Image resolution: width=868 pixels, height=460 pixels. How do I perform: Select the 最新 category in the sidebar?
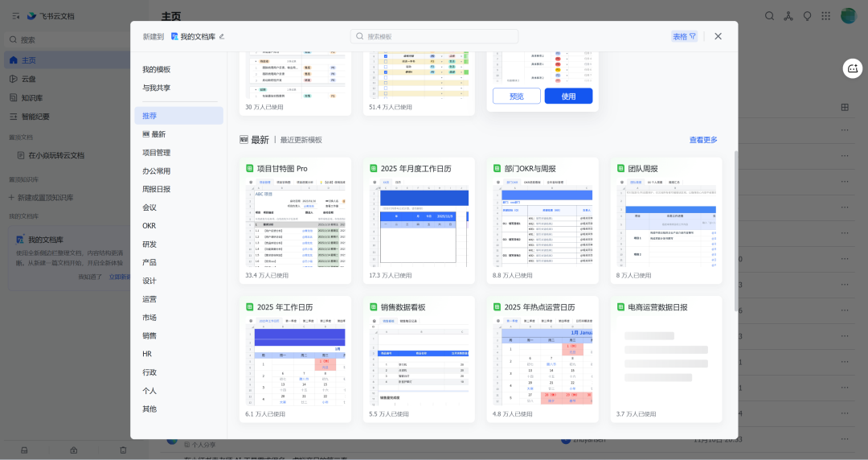178,134
